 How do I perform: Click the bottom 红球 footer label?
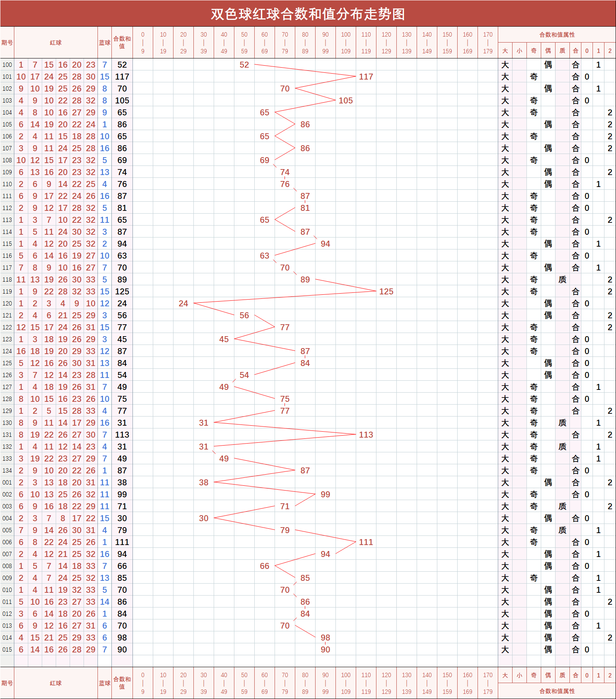click(x=55, y=683)
